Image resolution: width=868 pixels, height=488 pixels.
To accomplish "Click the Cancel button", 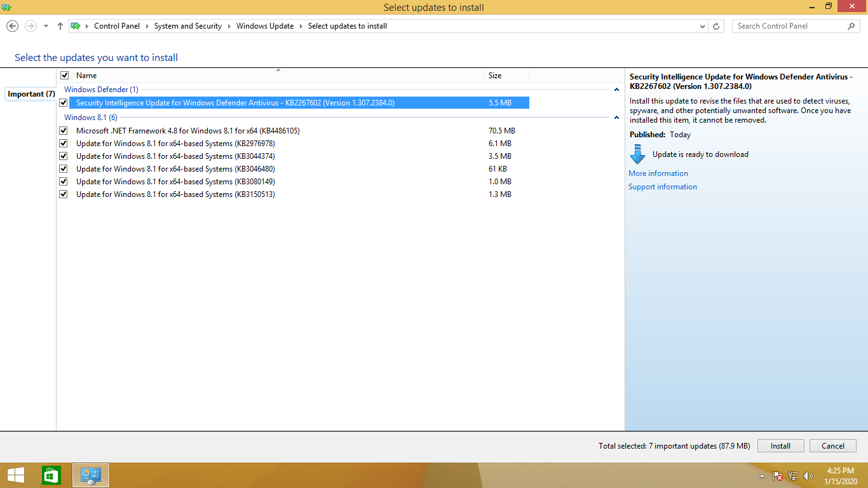I will point(833,446).
